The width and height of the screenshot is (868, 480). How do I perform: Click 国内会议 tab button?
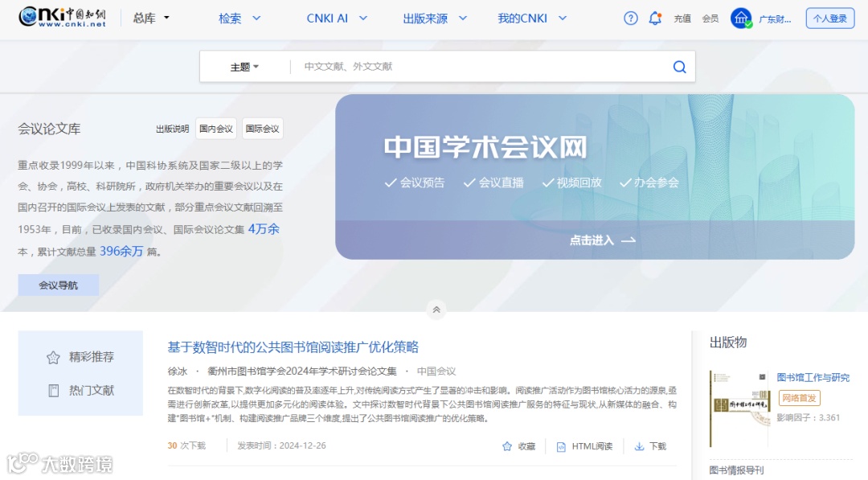(x=216, y=129)
